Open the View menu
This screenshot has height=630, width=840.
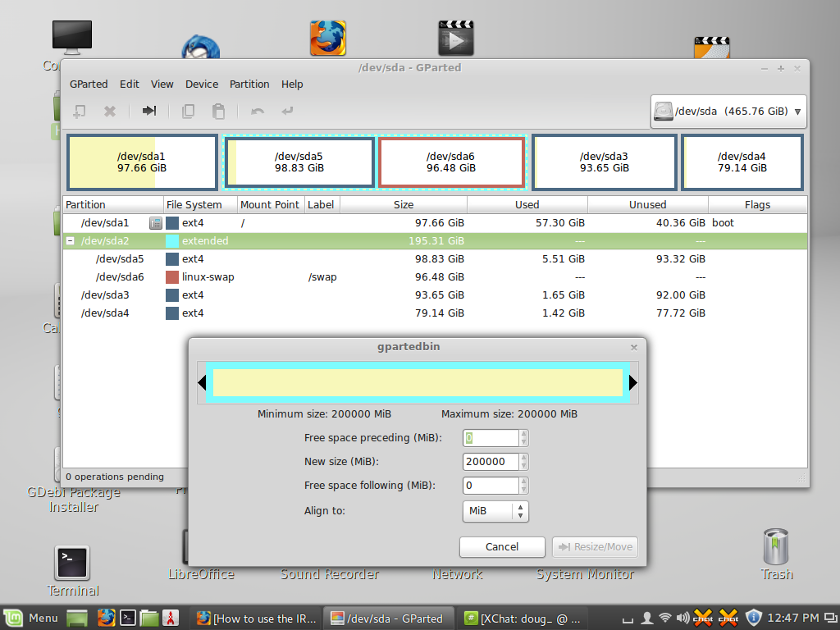(x=162, y=84)
